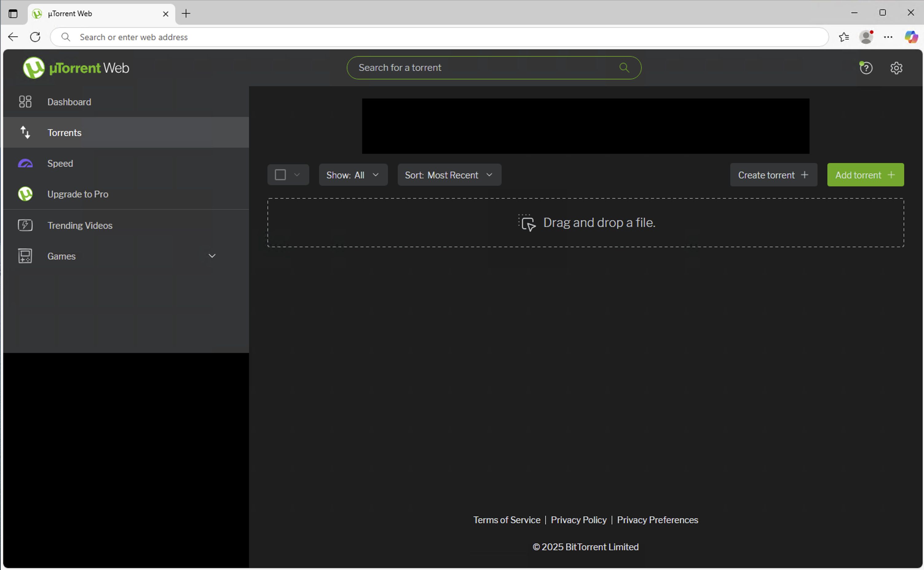Open the Terms of Service link
The height and width of the screenshot is (570, 924).
tap(507, 520)
